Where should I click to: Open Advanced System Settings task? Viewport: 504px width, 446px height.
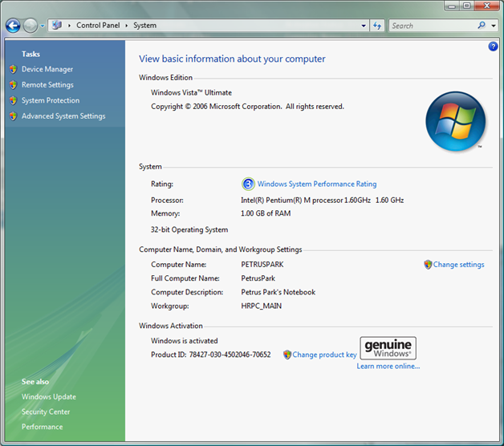pos(63,116)
